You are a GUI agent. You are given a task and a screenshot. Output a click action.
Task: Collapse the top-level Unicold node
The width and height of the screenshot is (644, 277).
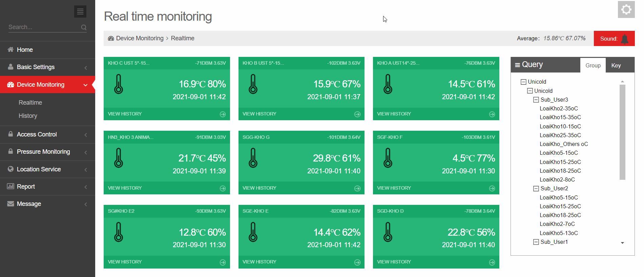point(523,82)
